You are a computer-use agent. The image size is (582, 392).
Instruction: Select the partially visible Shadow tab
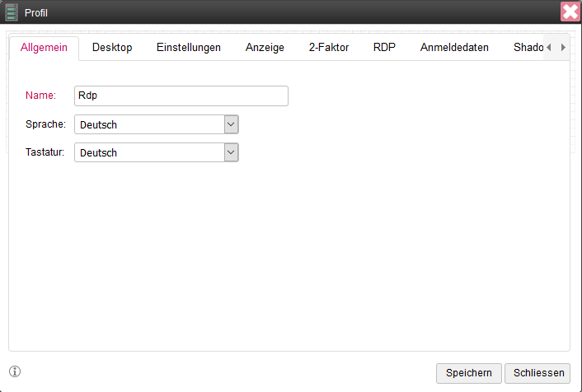click(x=527, y=48)
